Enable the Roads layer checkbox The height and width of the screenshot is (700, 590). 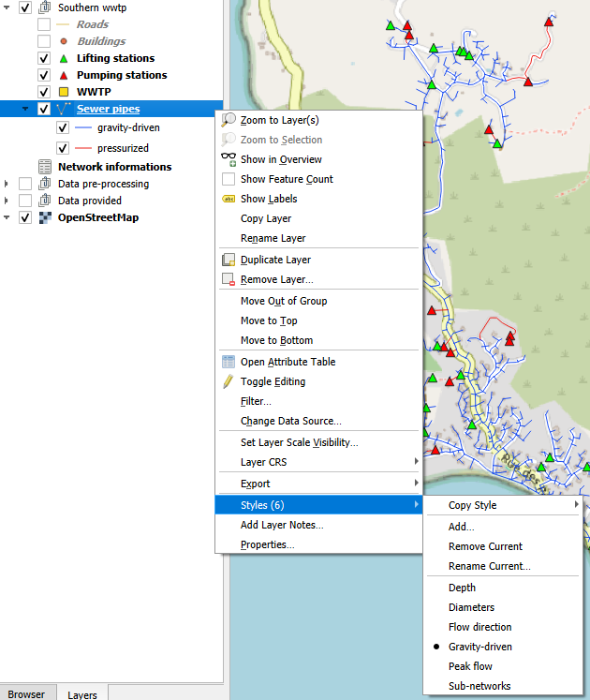tap(44, 24)
